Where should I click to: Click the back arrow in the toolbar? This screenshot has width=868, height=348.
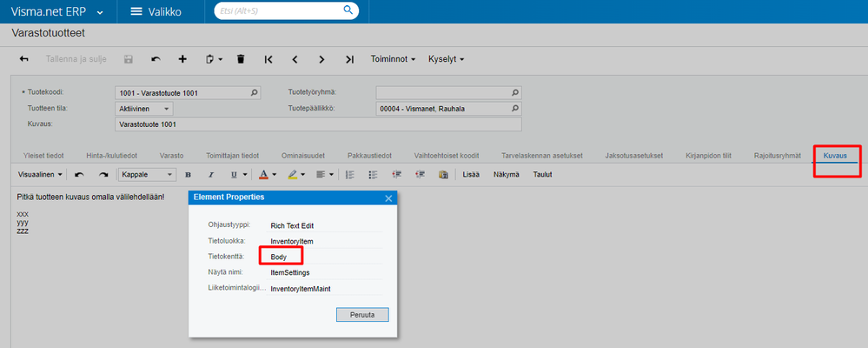[23, 59]
